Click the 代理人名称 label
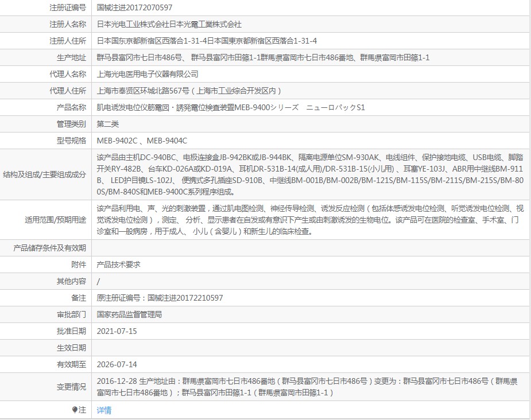Viewport: 531px width, 420px height. coord(68,74)
